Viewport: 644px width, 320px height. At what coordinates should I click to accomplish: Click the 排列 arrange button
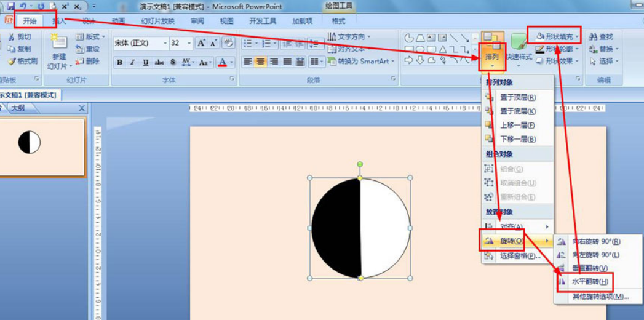(493, 50)
